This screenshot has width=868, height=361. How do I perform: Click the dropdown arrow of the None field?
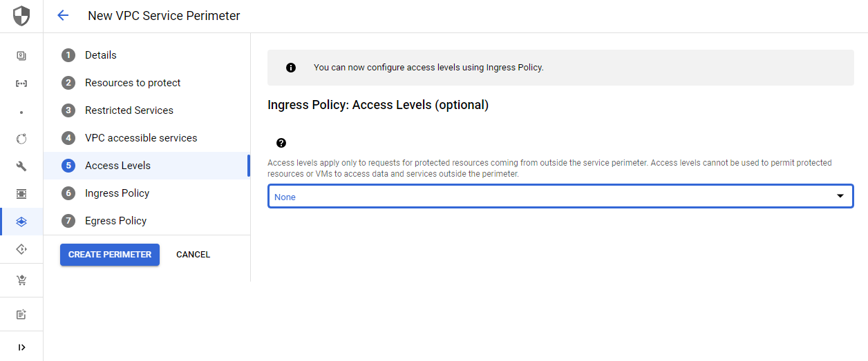pyautogui.click(x=840, y=197)
